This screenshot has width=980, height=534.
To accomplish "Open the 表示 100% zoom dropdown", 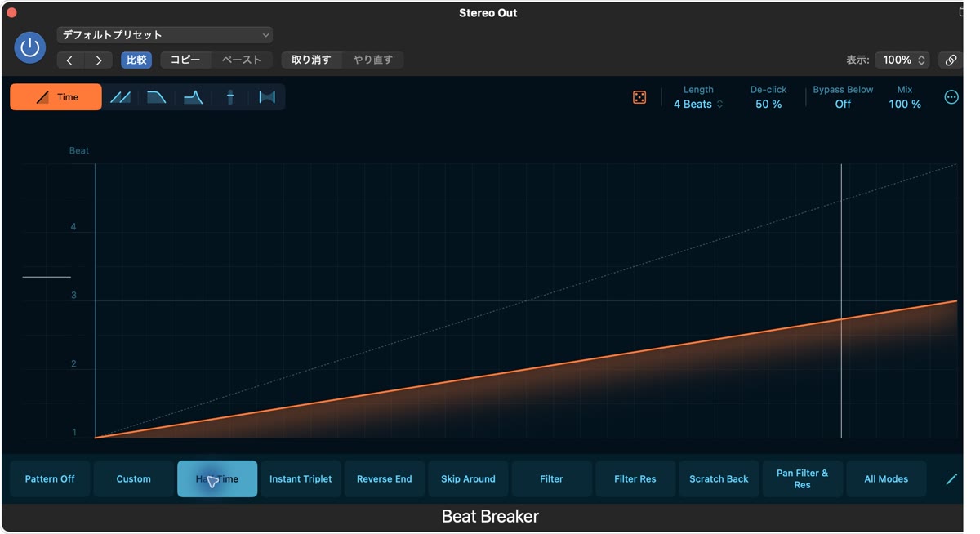I will [x=902, y=60].
